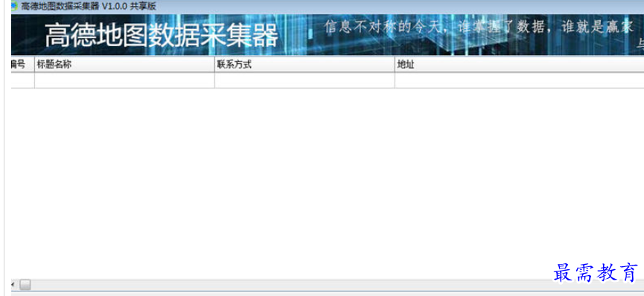Click the empty cell under 标题名称
Image resolution: width=644 pixels, height=296 pixels.
pos(125,80)
